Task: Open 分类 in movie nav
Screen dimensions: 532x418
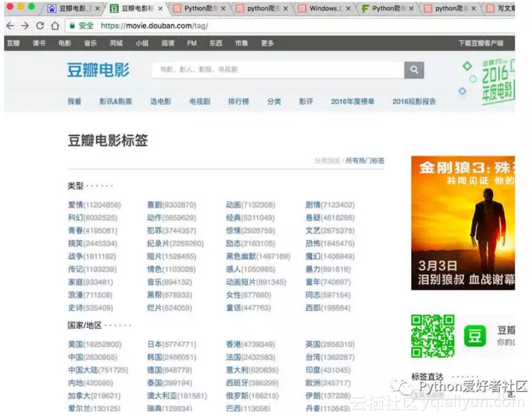Action: pos(274,101)
